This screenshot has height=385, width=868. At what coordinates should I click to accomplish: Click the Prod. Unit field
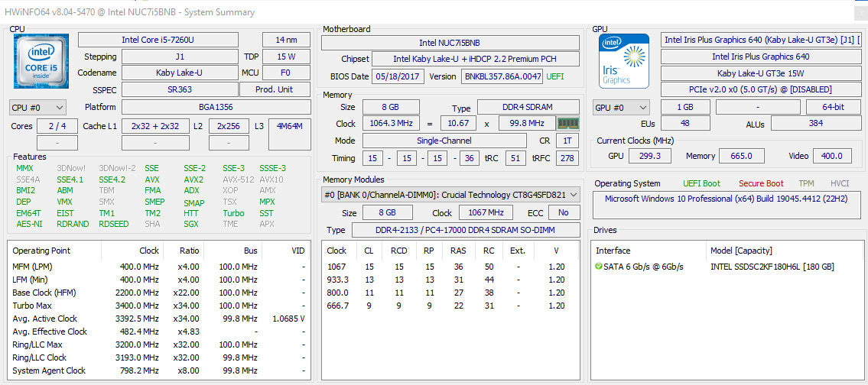pyautogui.click(x=275, y=89)
